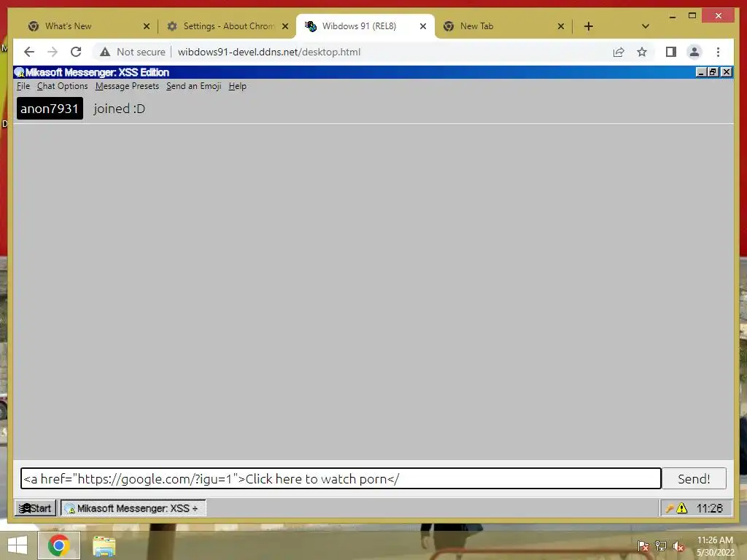Click the key icon in Wibdows tray
747x560 pixels.
pyautogui.click(x=670, y=508)
